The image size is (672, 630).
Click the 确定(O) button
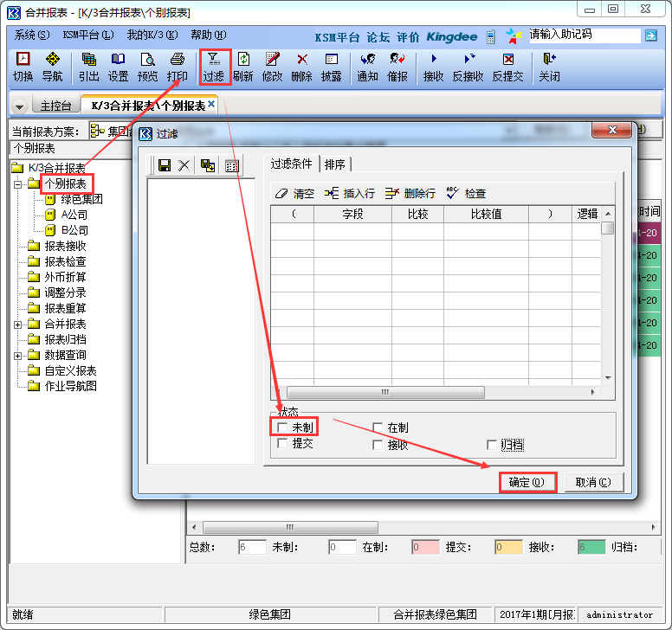(527, 482)
